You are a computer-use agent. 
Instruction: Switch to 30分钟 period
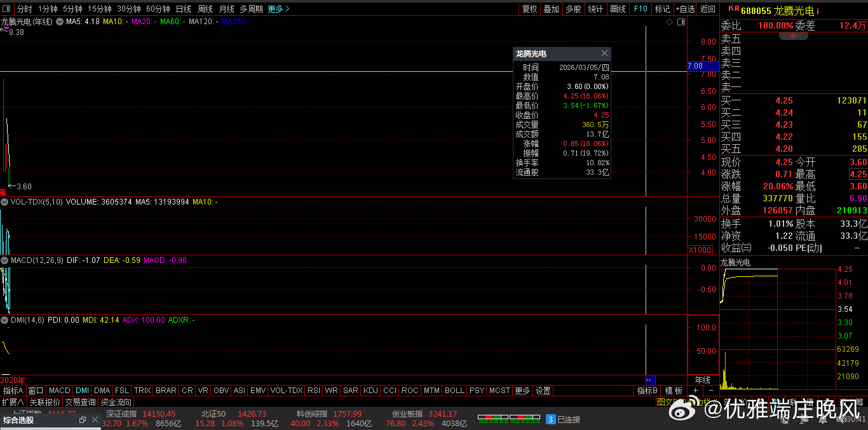click(x=129, y=9)
